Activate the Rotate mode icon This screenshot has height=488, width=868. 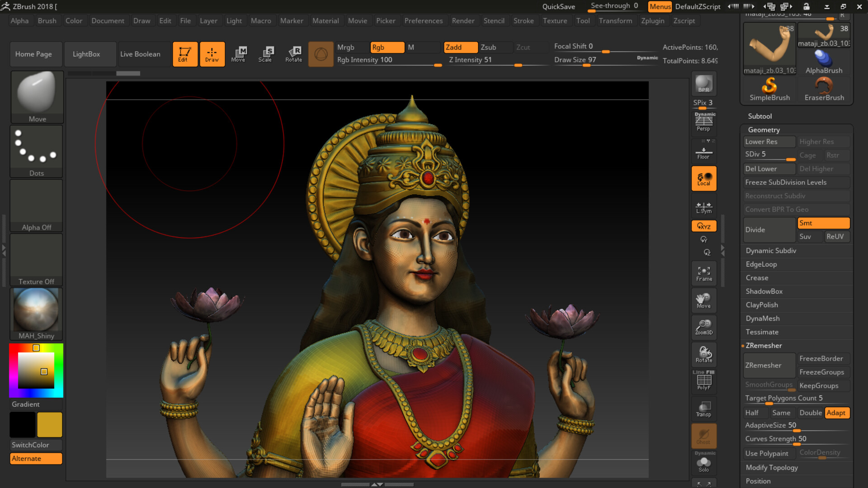click(294, 54)
